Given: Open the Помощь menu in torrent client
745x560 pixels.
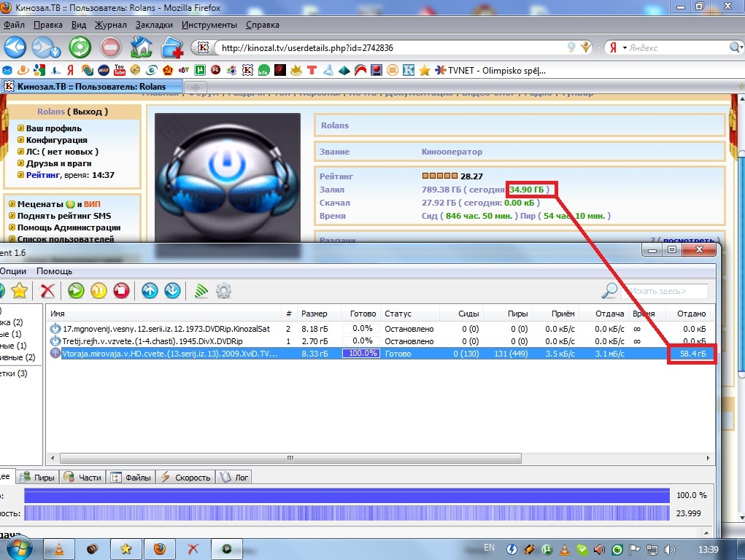Looking at the screenshot, I should (54, 271).
